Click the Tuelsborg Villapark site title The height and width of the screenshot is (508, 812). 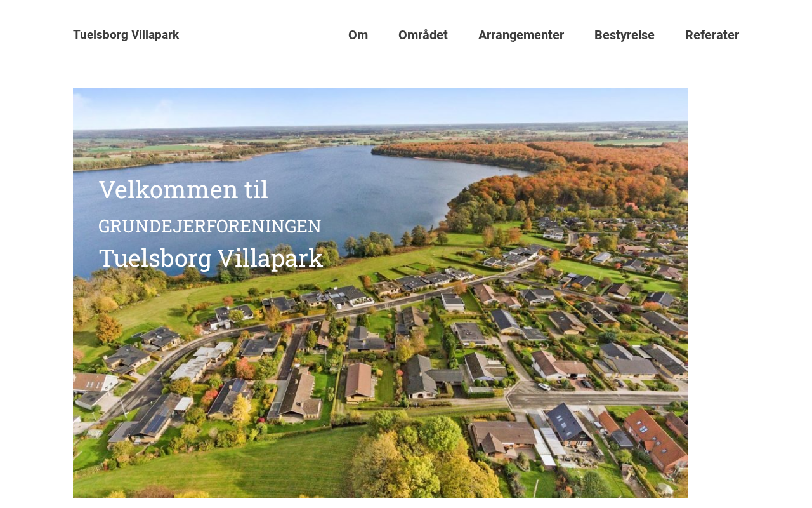click(x=126, y=35)
